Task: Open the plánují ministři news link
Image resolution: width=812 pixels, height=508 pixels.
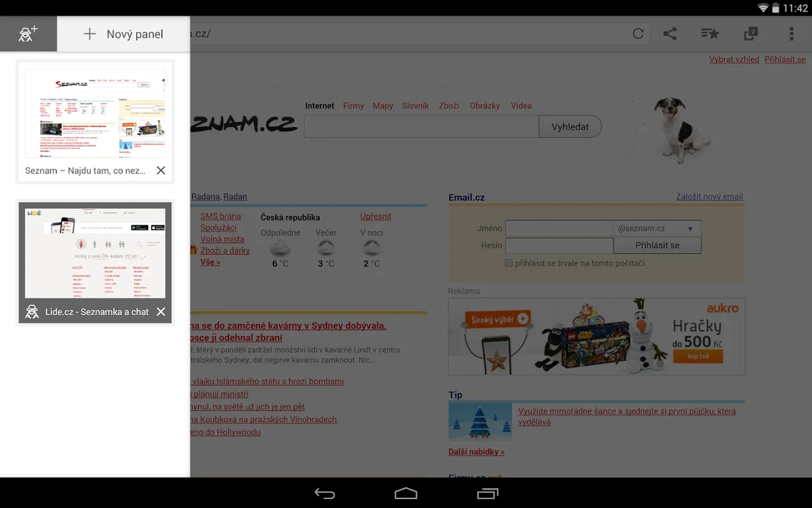Action: click(219, 394)
